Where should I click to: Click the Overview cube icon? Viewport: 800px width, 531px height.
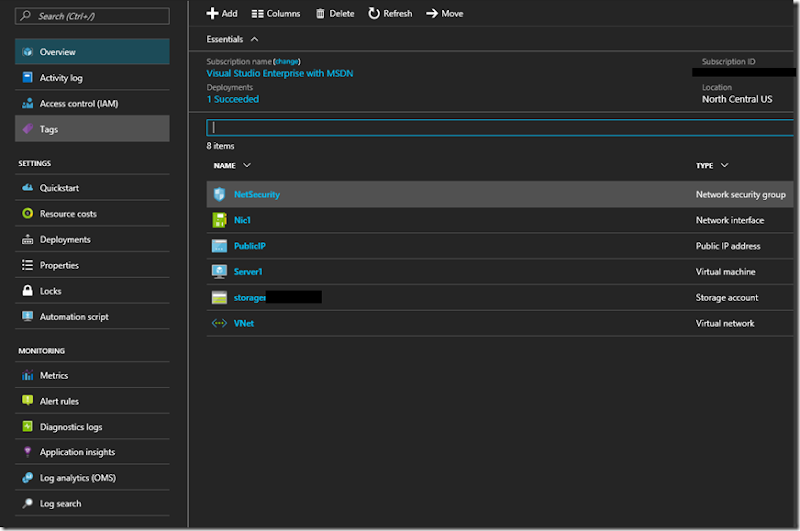[28, 52]
